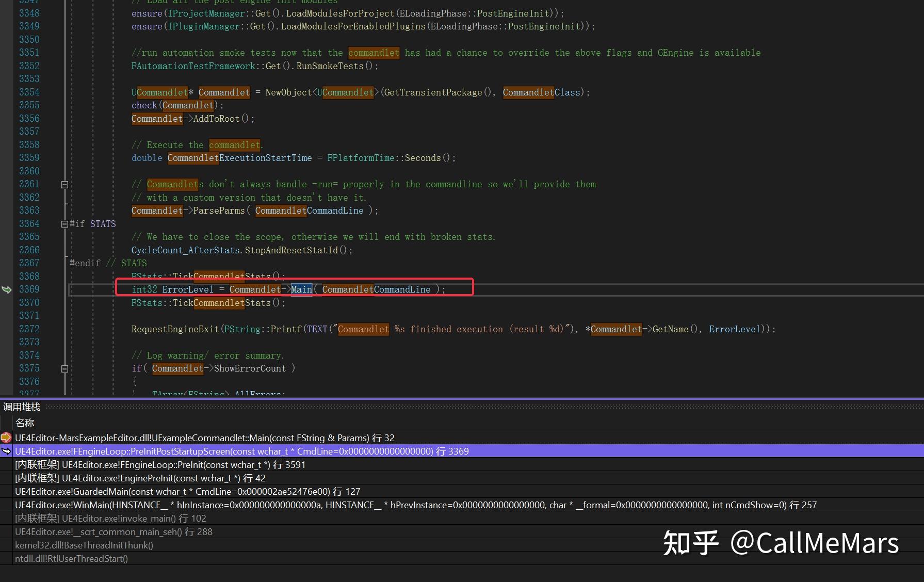Click line number 3354 in the margin
The height and width of the screenshot is (582, 924).
tap(29, 92)
